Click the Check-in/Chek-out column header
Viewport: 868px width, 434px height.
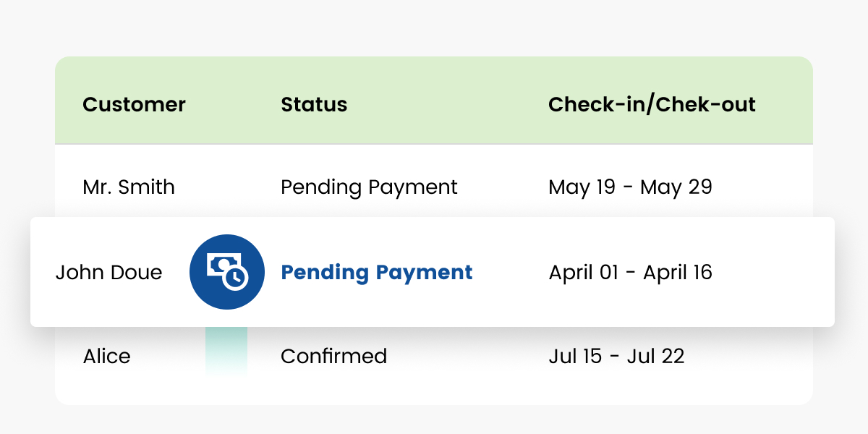[x=652, y=104]
